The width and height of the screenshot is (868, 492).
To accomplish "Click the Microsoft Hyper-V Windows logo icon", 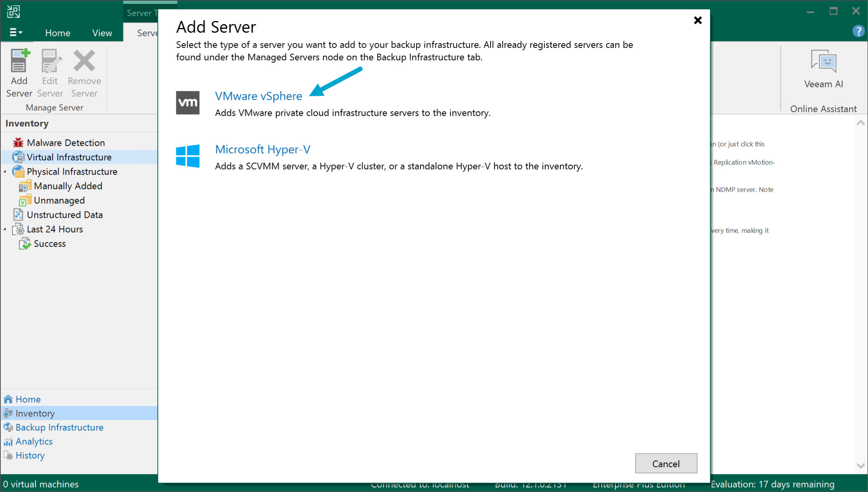I will (x=188, y=156).
